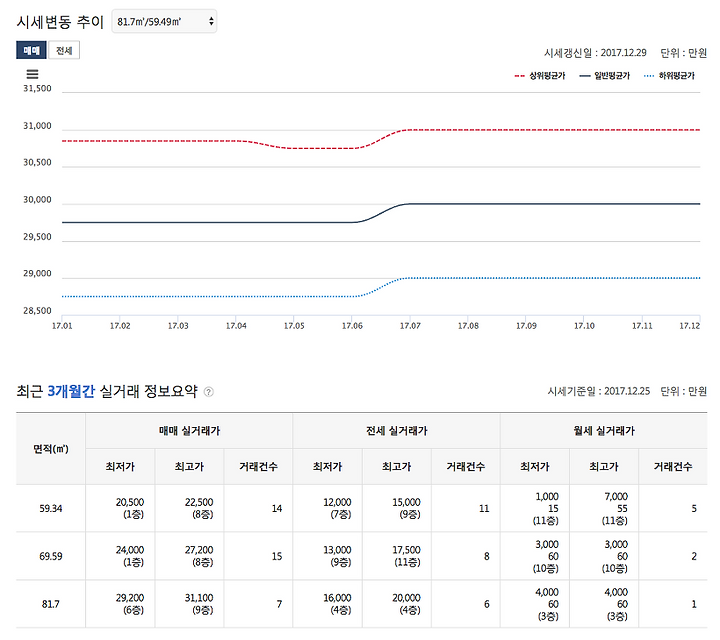Click the help question mark icon
This screenshot has height=640, width=720.
[x=208, y=392]
